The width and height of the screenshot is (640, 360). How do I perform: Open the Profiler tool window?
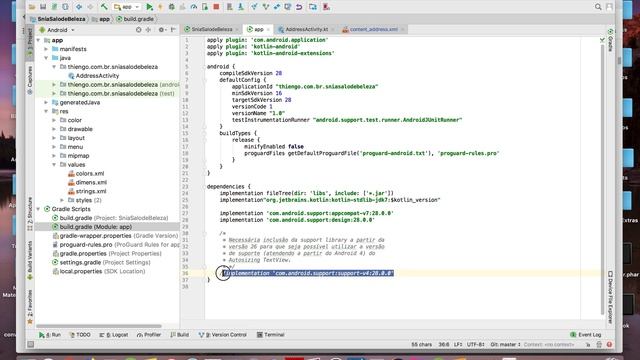pos(149,335)
